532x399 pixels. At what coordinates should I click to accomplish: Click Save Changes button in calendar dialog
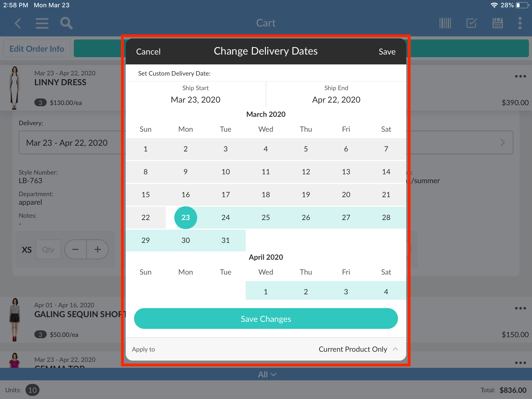pyautogui.click(x=266, y=318)
